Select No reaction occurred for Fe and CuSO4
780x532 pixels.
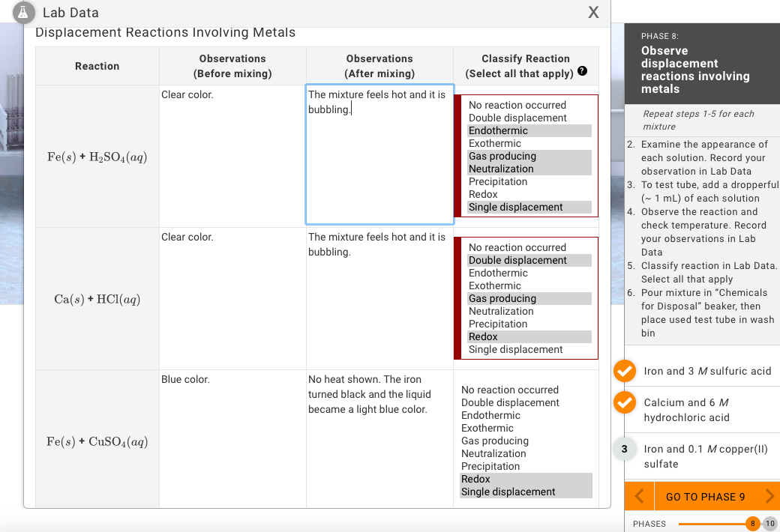point(509,390)
